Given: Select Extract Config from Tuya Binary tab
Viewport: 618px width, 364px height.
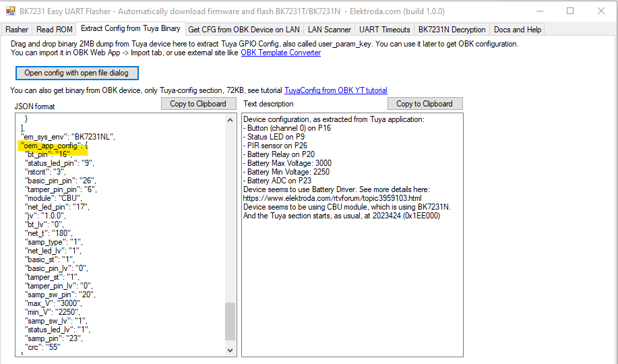Looking at the screenshot, I should pos(131,28).
